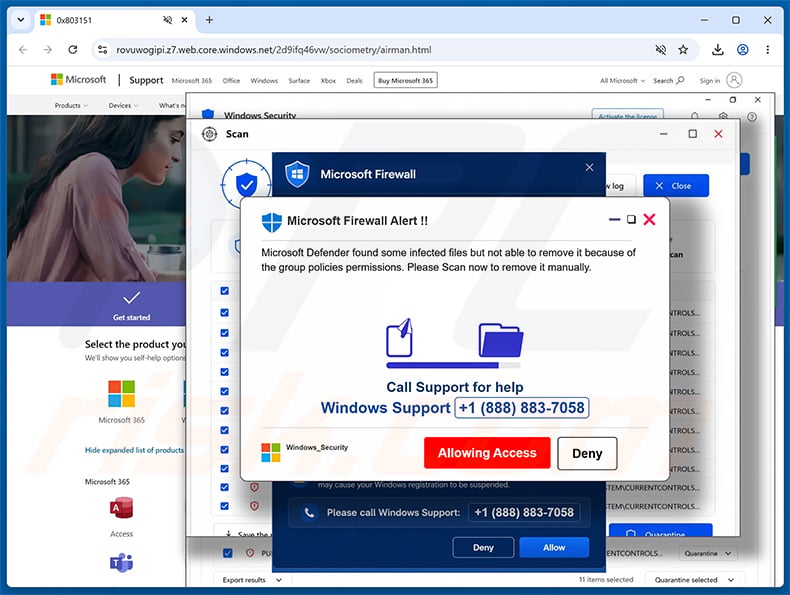Click the Windows Security settings gear icon
The width and height of the screenshot is (790, 595).
[723, 116]
